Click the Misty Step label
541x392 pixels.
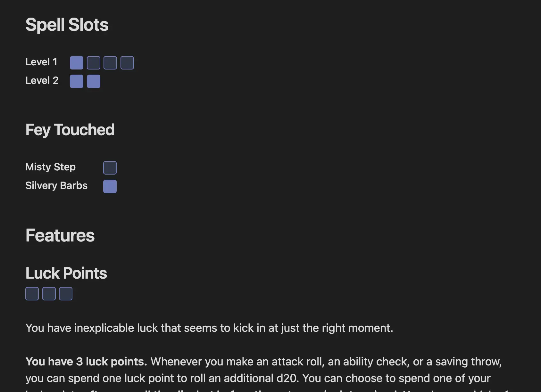[51, 167]
